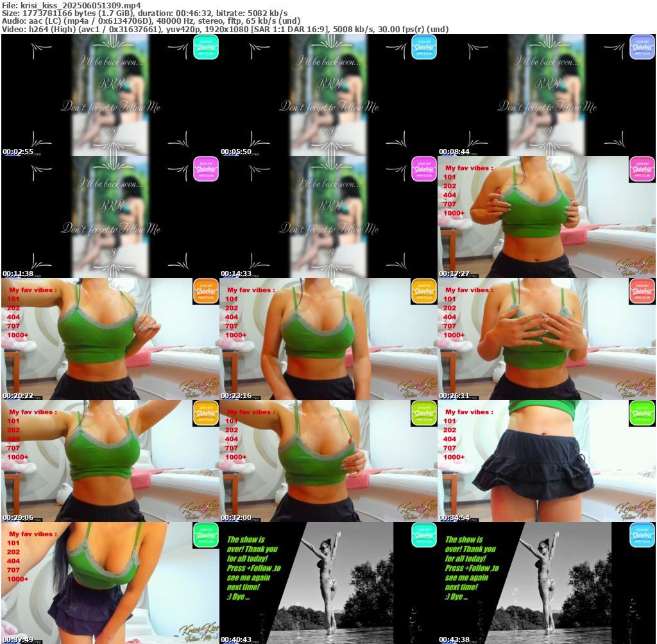Open the lime Fan Club badge in 00:32:00 frame
Viewport: 657px width, 644px height.
click(x=424, y=413)
